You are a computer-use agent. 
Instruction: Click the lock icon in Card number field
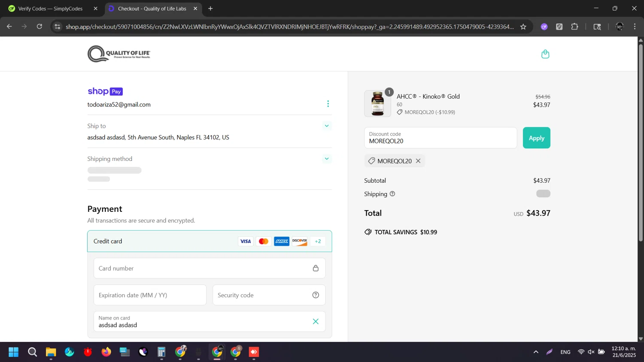pos(316,268)
